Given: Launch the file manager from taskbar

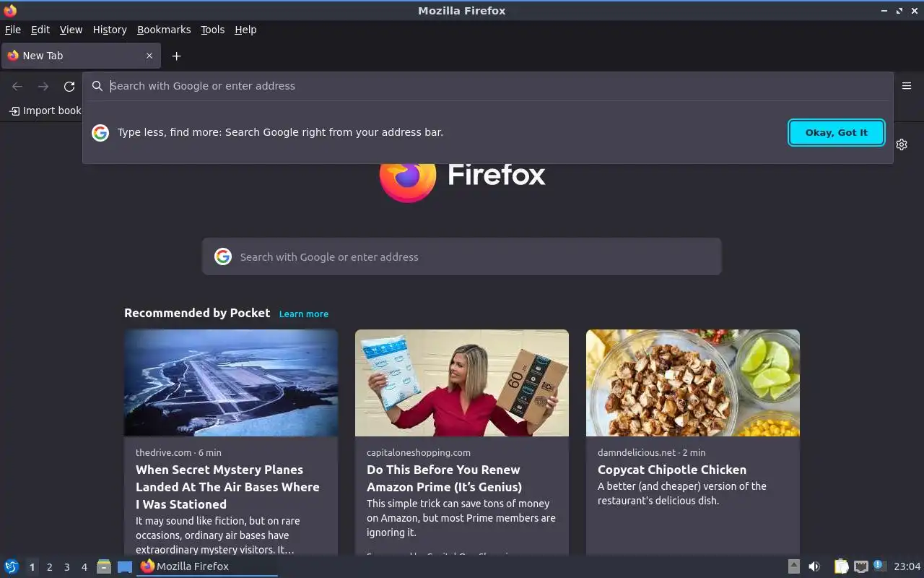Looking at the screenshot, I should click(104, 566).
